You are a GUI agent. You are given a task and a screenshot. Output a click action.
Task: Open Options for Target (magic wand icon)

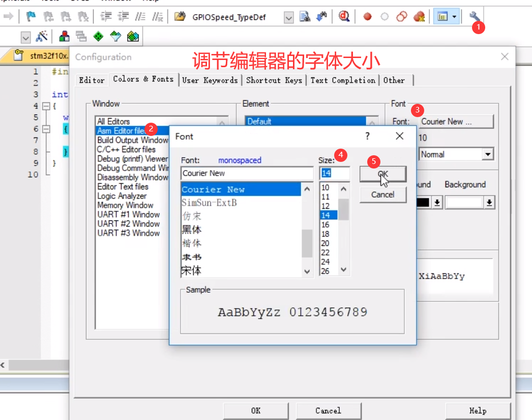click(42, 36)
